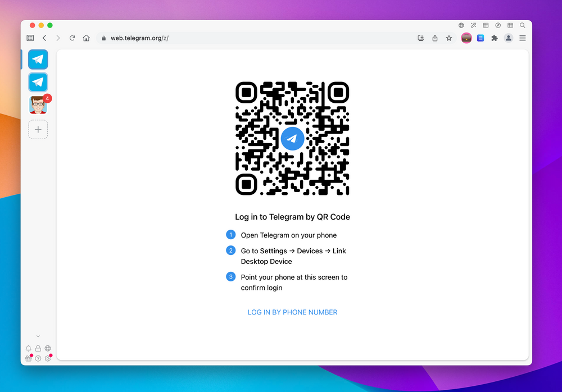
Task: Open the pink briefcase profile avatar menu
Action: coord(466,38)
